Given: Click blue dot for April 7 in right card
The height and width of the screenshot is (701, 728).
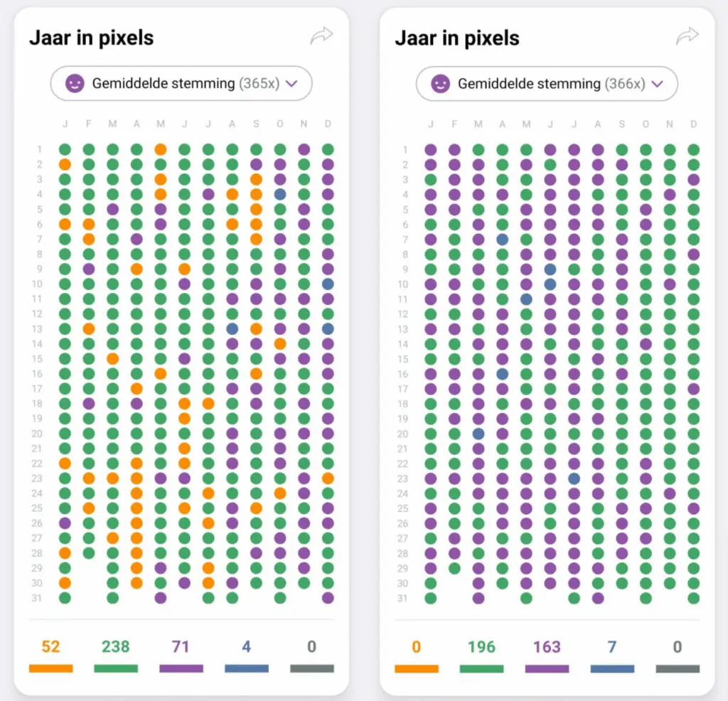Looking at the screenshot, I should 503,240.
